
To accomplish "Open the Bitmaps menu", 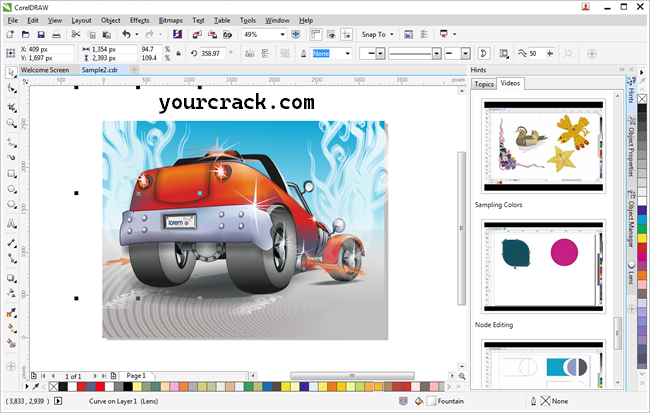I will (170, 20).
